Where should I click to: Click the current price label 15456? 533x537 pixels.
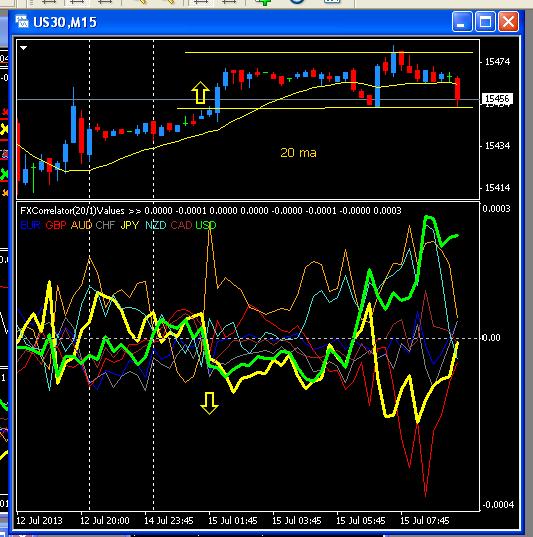point(497,99)
